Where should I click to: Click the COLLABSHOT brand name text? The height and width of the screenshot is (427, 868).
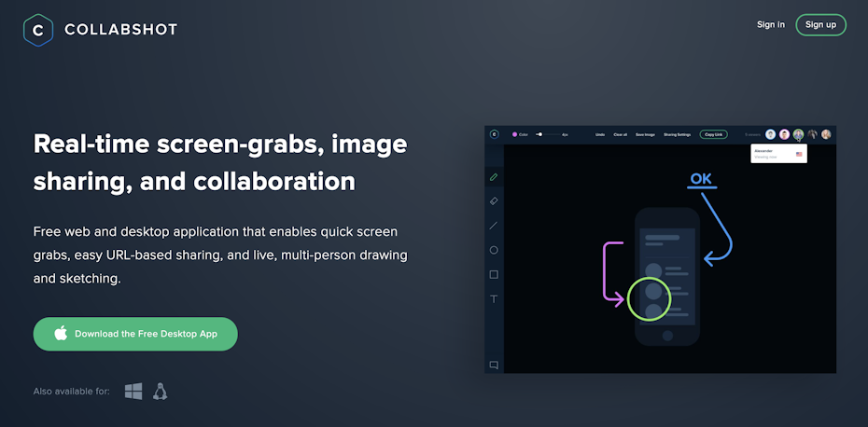(x=120, y=30)
